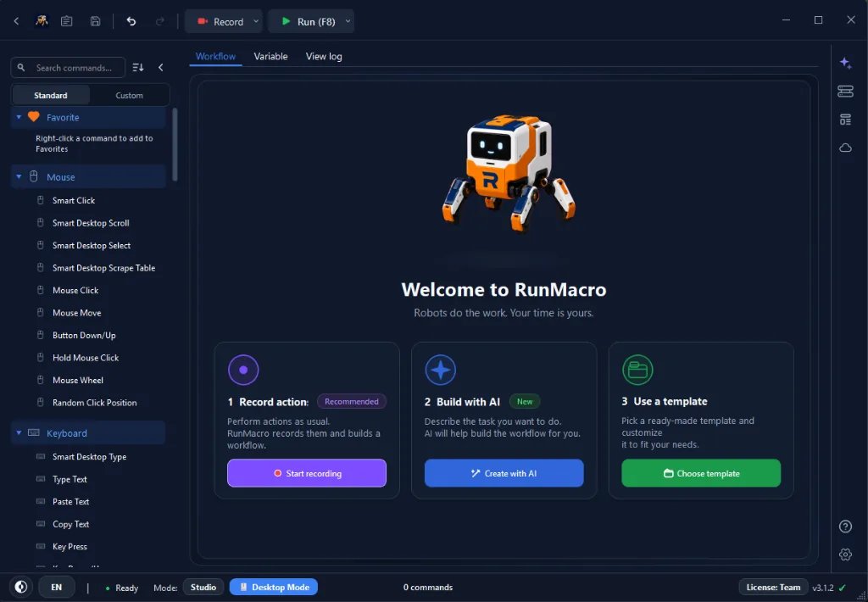Click the orange heart Favorite icon

(x=34, y=117)
